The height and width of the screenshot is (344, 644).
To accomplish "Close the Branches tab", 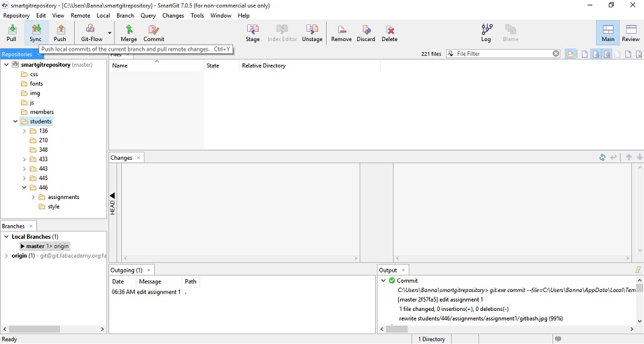I will pyautogui.click(x=31, y=226).
